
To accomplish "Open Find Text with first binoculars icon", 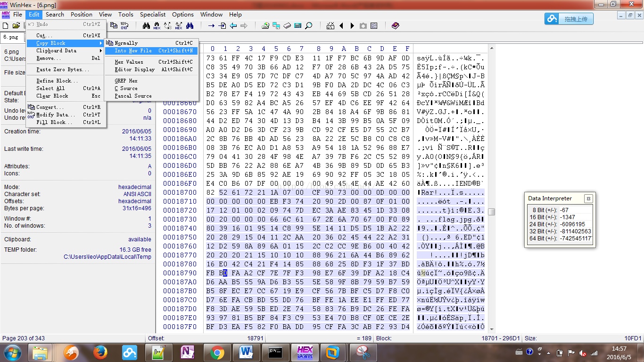I will (x=146, y=25).
